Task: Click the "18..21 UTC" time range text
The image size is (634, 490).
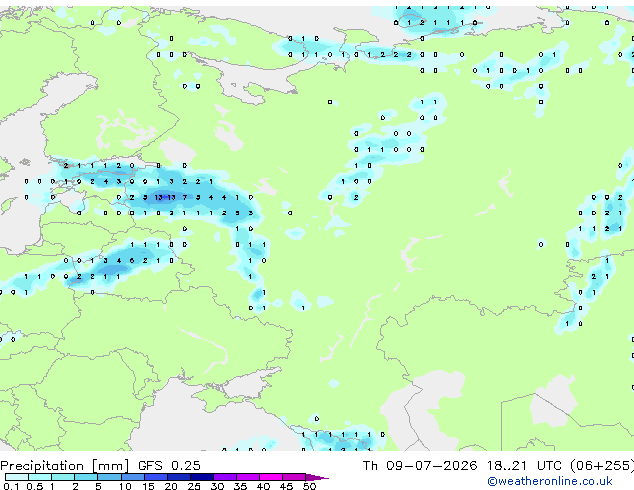Action: (x=524, y=465)
